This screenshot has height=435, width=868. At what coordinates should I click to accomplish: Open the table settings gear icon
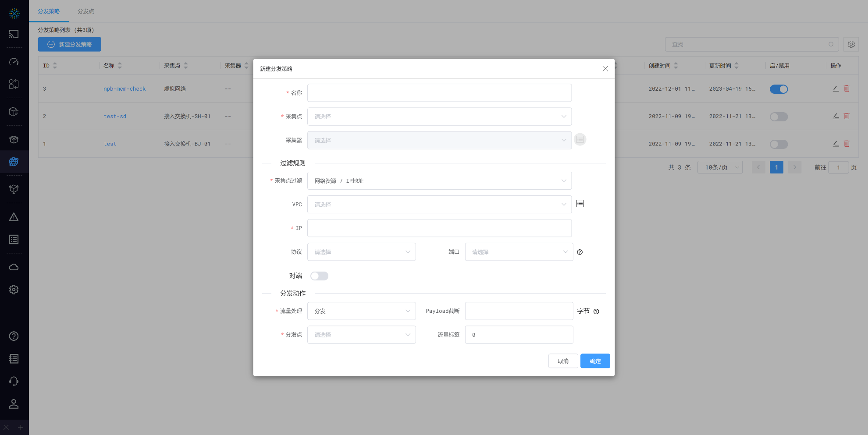(851, 44)
